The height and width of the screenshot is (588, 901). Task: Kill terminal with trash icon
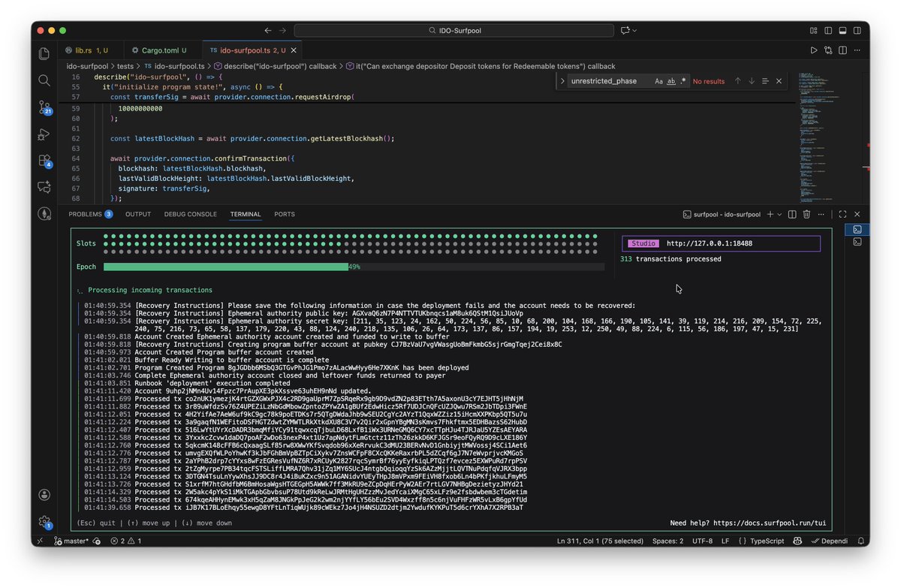click(806, 214)
